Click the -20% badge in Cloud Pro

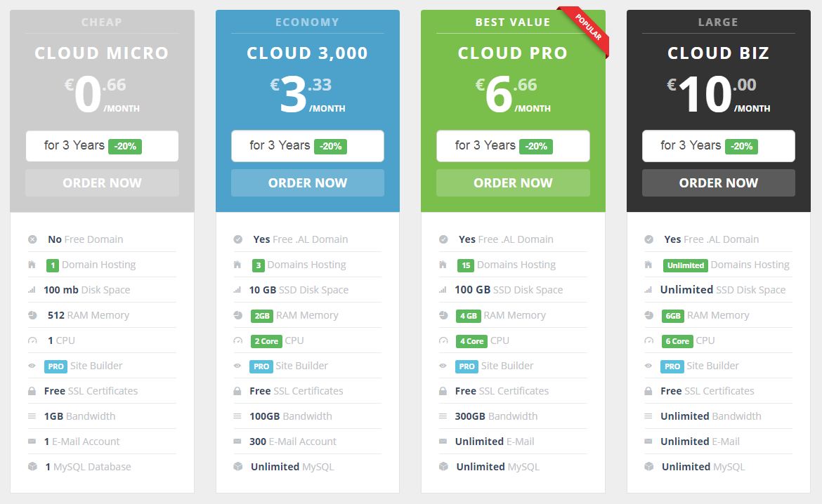[536, 146]
